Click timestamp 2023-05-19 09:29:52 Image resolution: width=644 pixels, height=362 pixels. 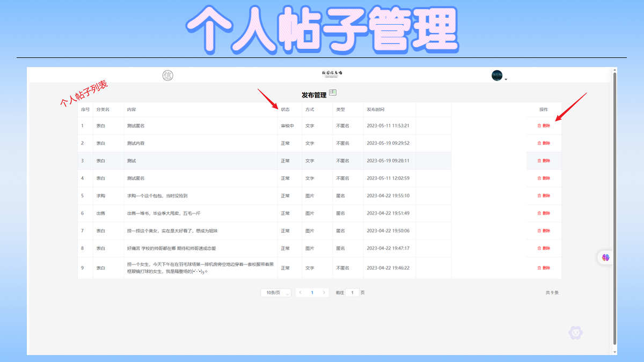pos(388,143)
